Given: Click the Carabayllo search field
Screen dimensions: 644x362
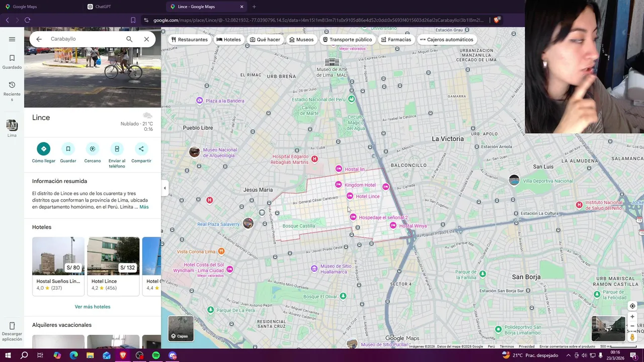Looking at the screenshot, I should (86, 39).
